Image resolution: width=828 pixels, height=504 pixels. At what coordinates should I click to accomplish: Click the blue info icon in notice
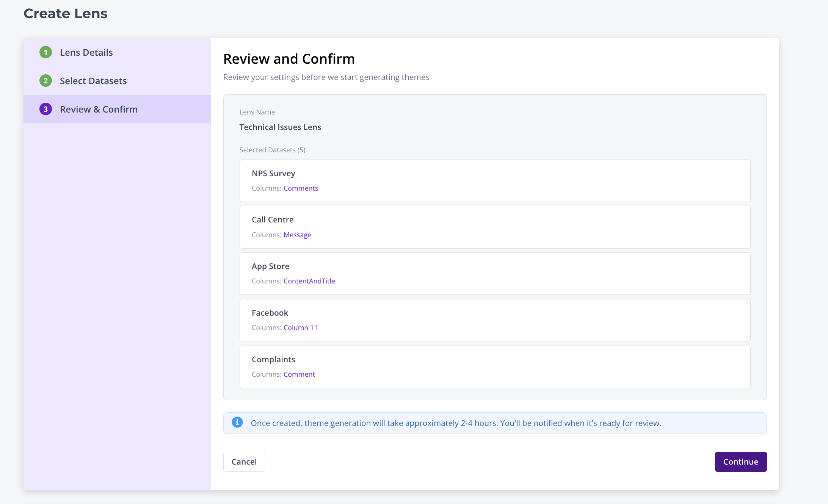click(x=237, y=423)
